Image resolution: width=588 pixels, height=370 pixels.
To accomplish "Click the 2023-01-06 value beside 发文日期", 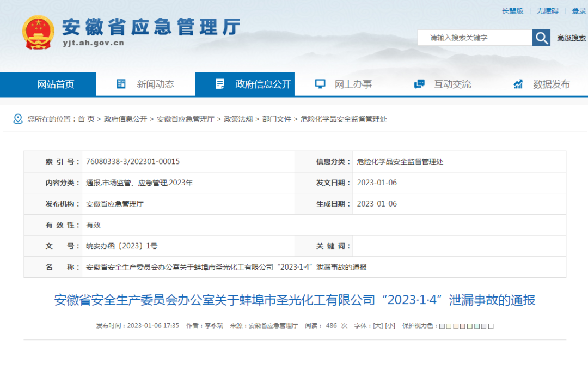I will click(377, 183).
